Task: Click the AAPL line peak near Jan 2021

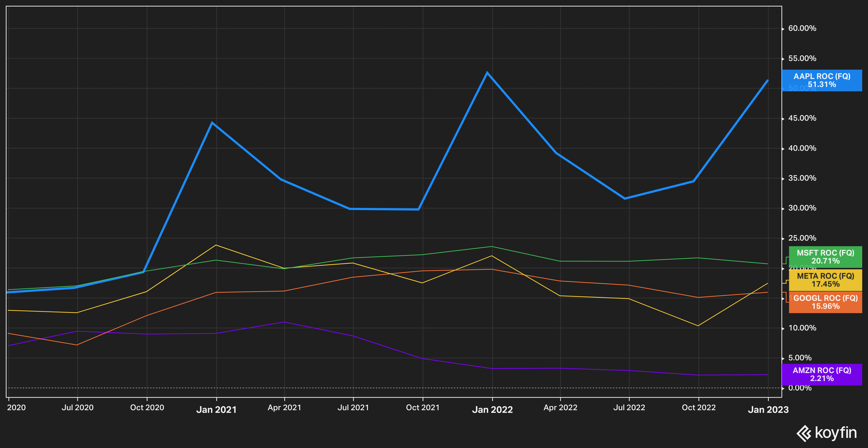Action: click(x=212, y=123)
